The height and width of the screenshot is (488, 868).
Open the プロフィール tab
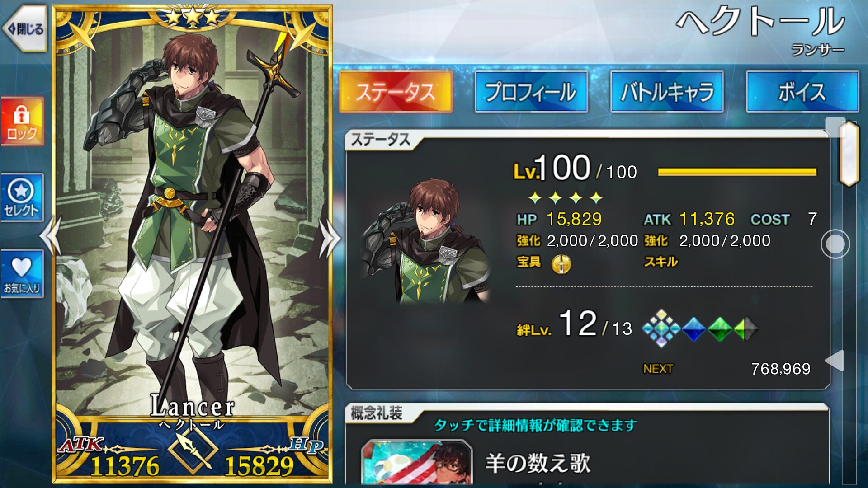click(x=531, y=92)
